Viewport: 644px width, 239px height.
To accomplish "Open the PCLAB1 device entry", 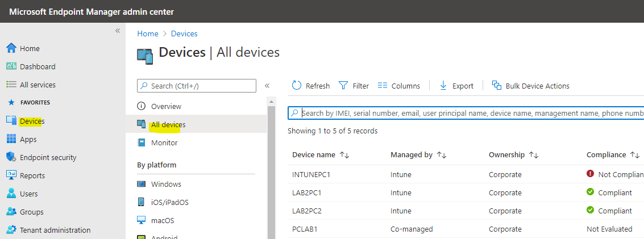I will [306, 229].
